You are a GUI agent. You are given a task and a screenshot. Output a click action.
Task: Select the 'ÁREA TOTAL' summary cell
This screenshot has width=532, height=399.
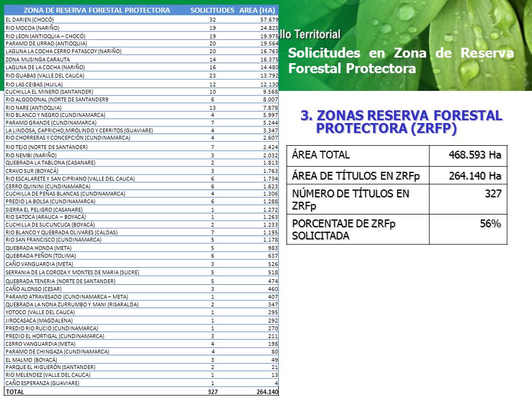(358, 156)
